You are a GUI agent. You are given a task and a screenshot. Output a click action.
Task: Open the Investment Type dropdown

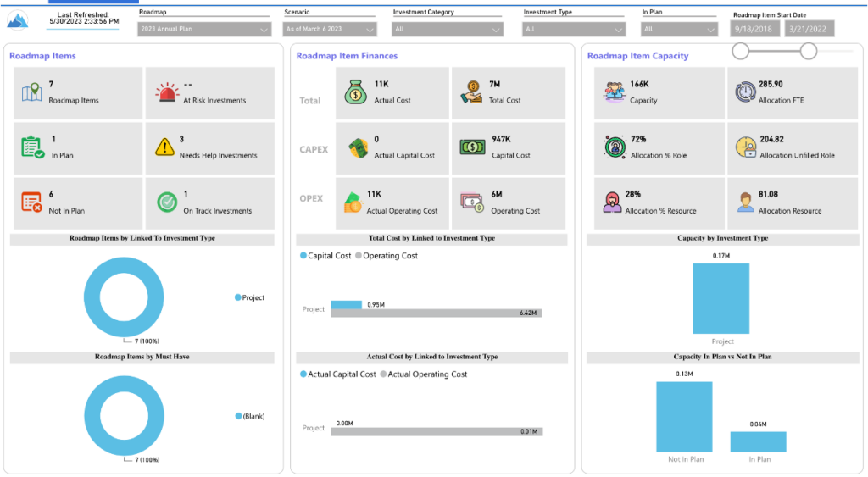pos(574,29)
